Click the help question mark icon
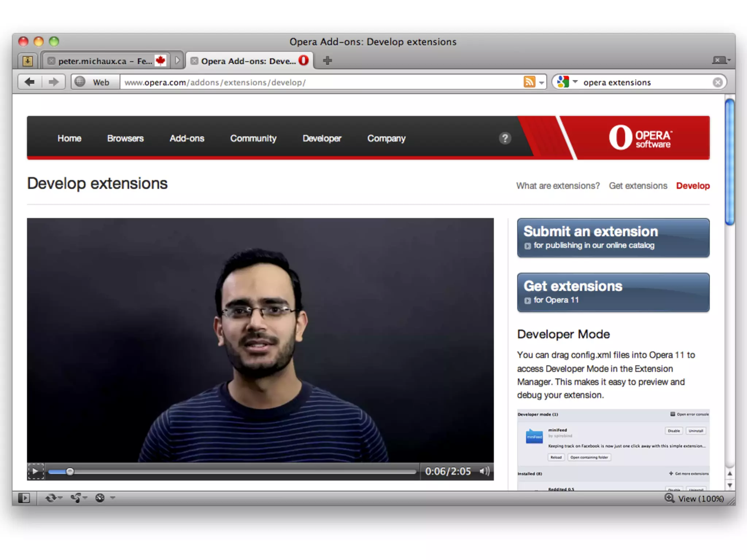747x560 pixels. pos(505,138)
